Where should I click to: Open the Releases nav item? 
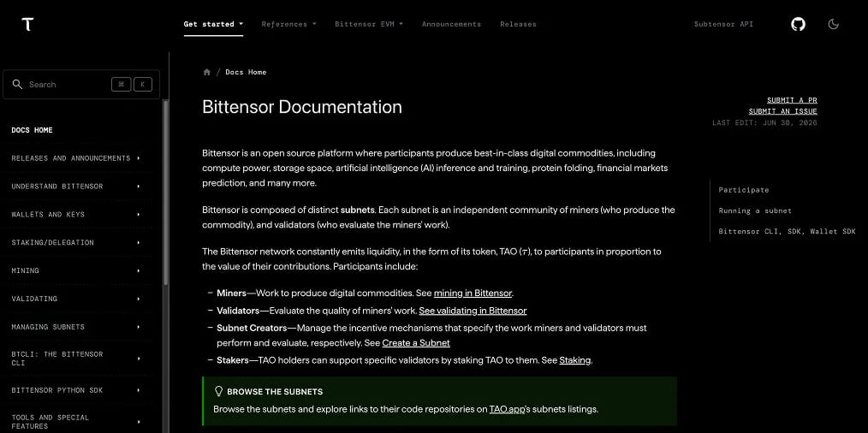click(518, 24)
